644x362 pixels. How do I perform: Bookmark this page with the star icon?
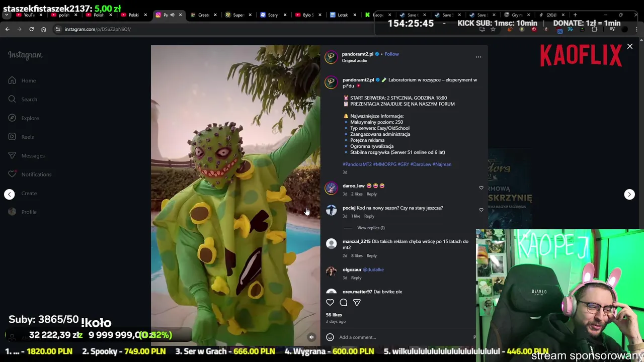[x=493, y=29]
